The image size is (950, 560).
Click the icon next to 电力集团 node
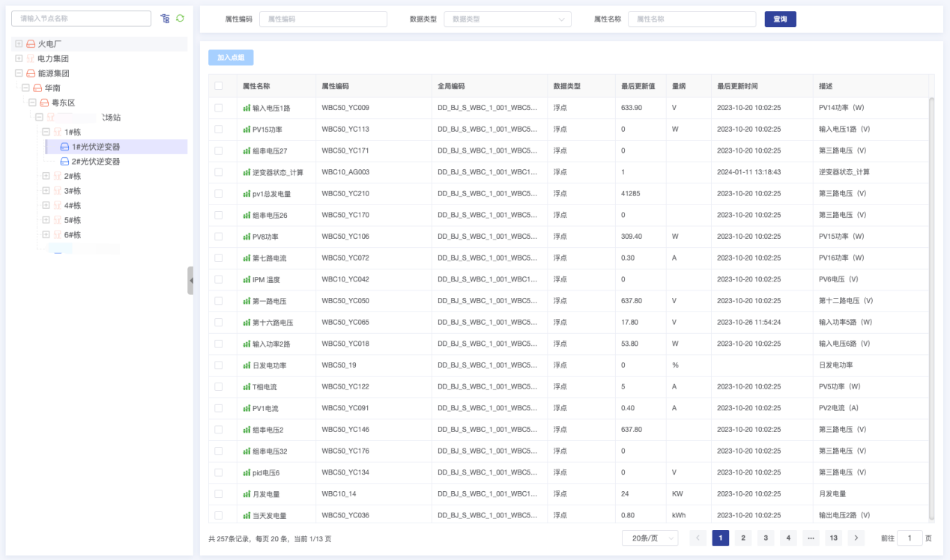[x=31, y=58]
